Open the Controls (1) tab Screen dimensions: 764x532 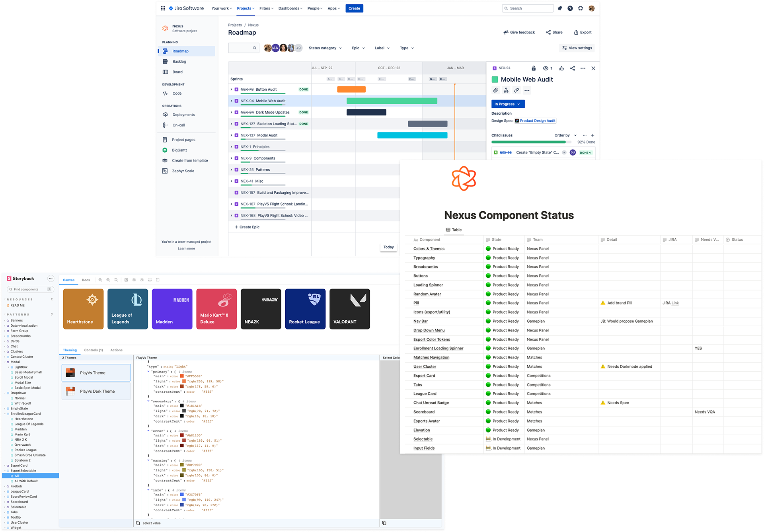pos(94,350)
